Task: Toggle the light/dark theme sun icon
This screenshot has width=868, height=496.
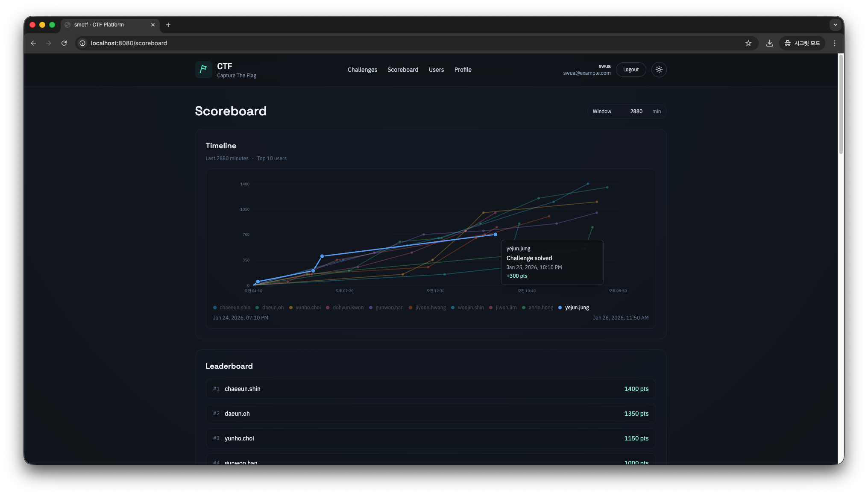Action: click(659, 70)
